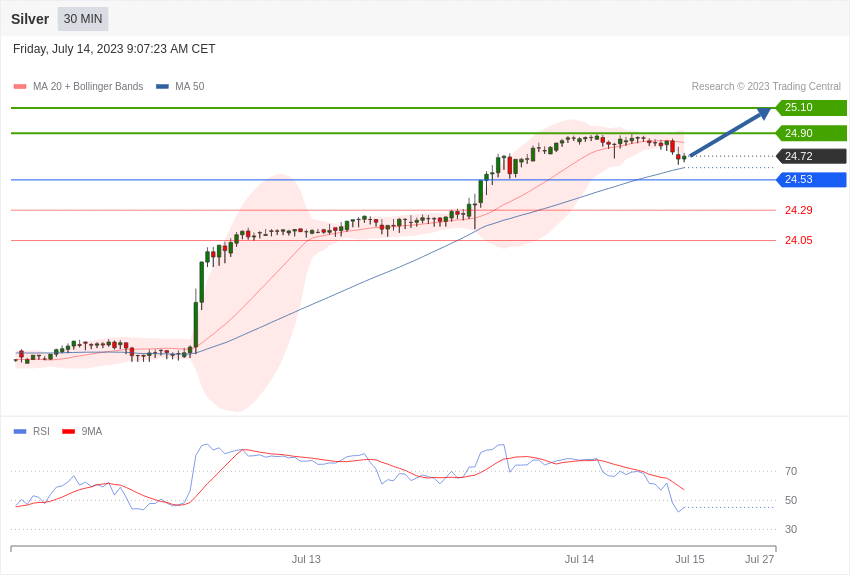Screen dimensions: 850x576
Task: Click the Jul 15 date axis label
Action: tap(690, 559)
